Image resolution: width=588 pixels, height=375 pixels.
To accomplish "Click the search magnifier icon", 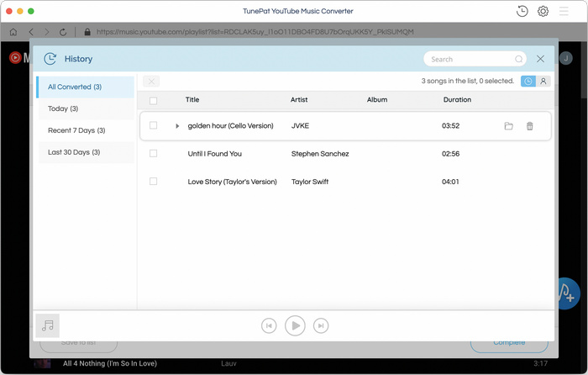I will tap(518, 60).
